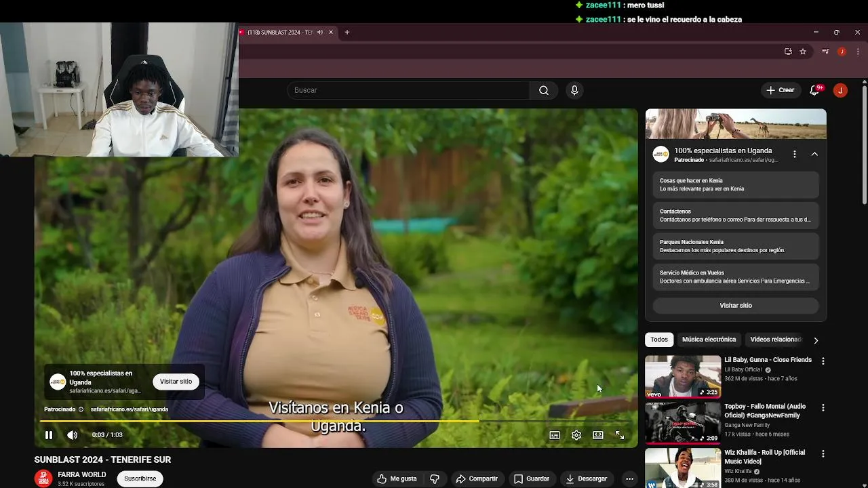The height and width of the screenshot is (488, 868).
Task: Open the FARRA WORLD channel name
Action: coord(82,474)
